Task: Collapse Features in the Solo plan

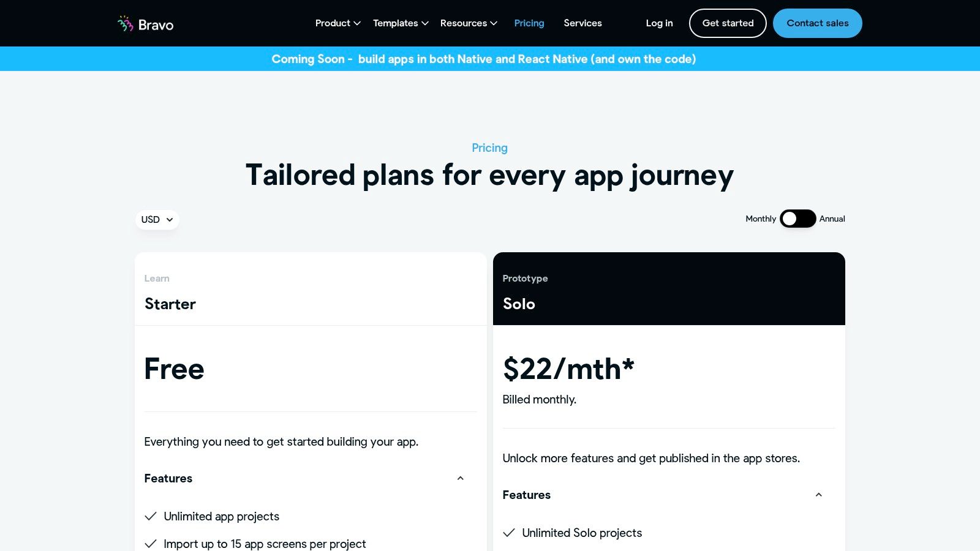Action: [818, 495]
